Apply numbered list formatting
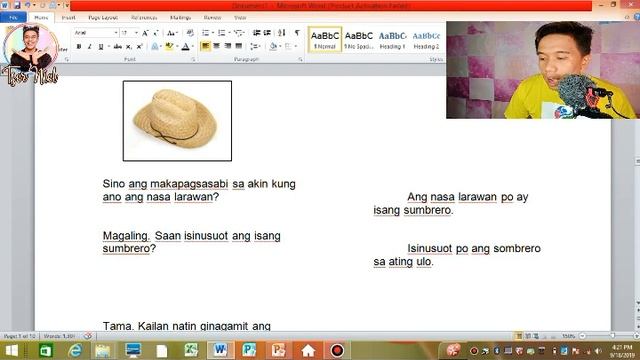640x360 pixels. point(221,33)
